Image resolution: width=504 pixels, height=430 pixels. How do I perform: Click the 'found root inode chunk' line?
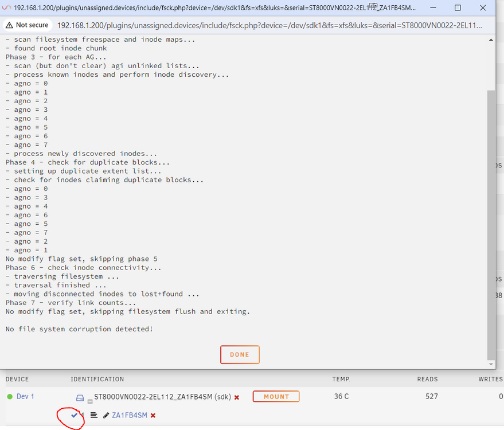tap(56, 48)
